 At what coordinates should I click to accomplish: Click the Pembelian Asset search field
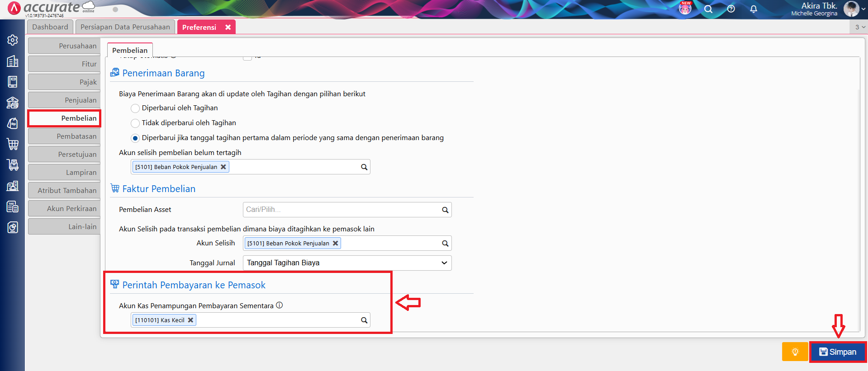(x=342, y=210)
